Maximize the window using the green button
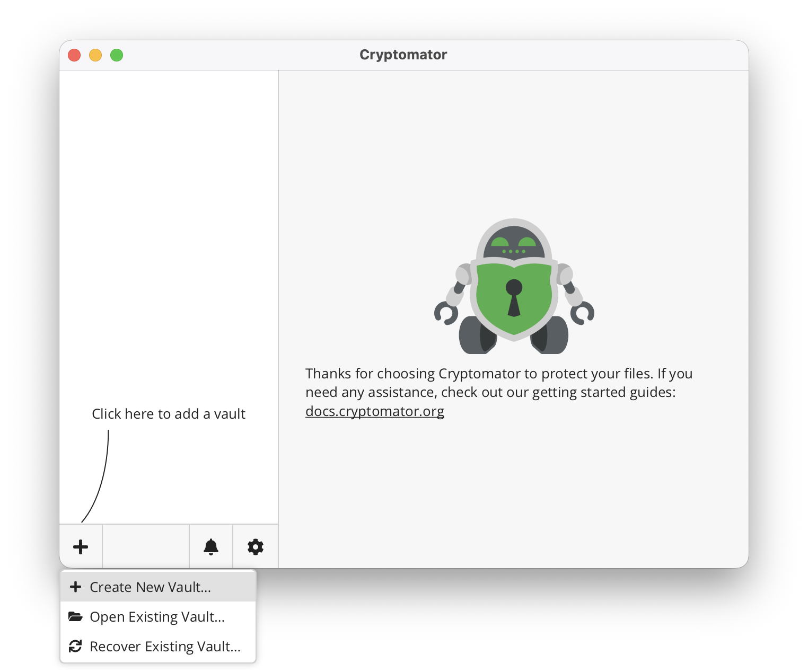The width and height of the screenshot is (808, 672). point(117,55)
